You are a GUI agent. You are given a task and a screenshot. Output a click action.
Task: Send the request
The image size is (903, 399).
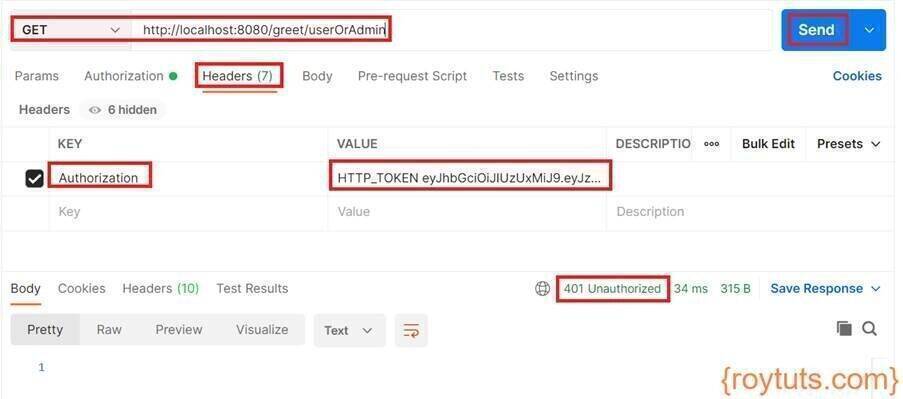click(x=816, y=30)
